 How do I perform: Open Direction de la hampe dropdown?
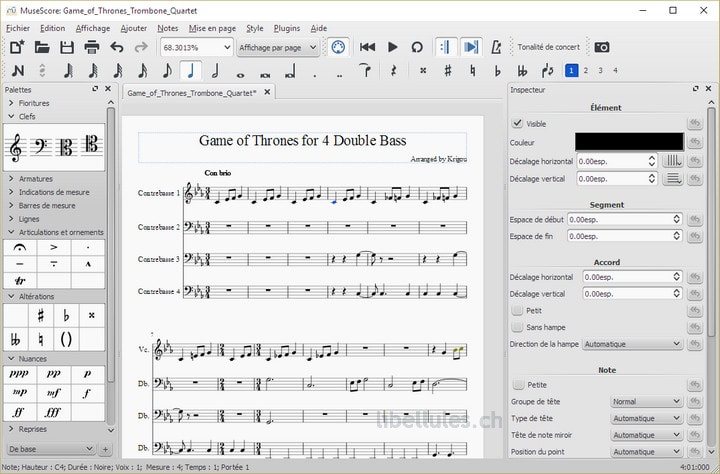click(632, 344)
